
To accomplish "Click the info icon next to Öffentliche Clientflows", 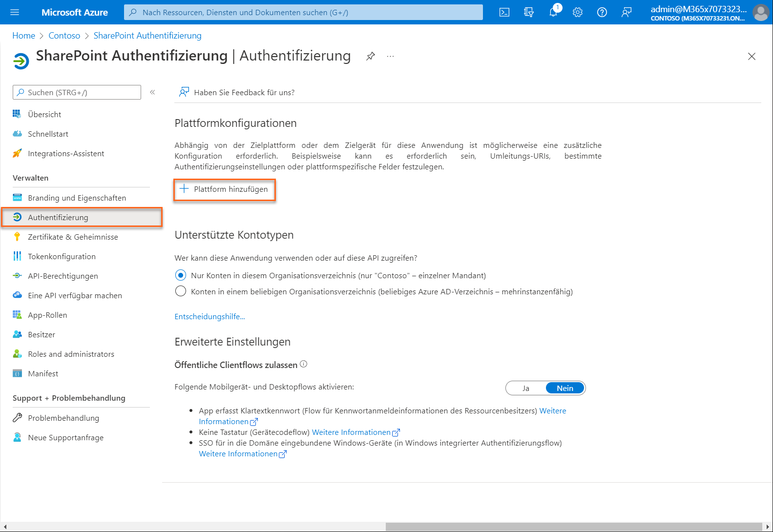I will [303, 364].
